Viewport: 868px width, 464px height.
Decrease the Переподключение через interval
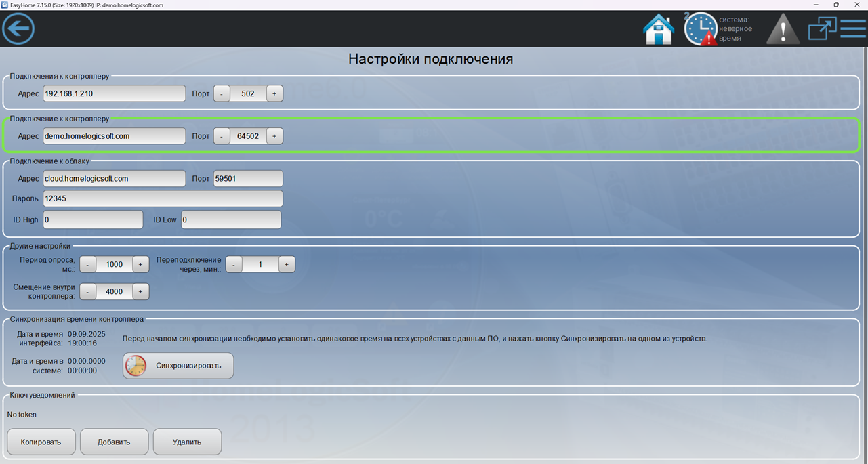pos(234,264)
